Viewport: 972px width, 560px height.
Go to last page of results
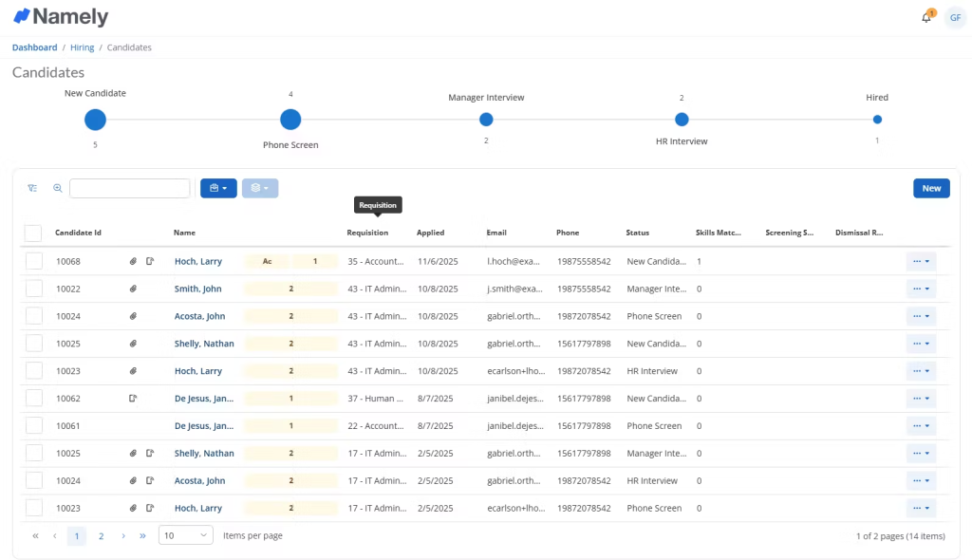tap(142, 535)
